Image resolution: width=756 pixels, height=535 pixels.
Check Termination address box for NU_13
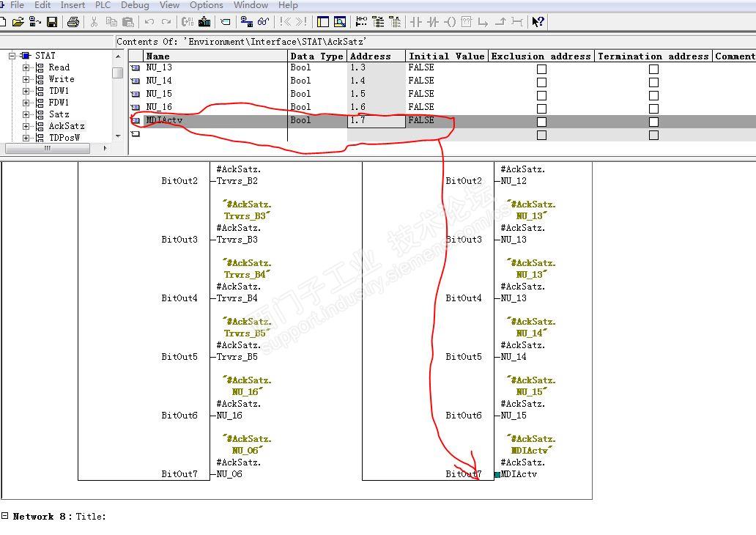point(653,69)
